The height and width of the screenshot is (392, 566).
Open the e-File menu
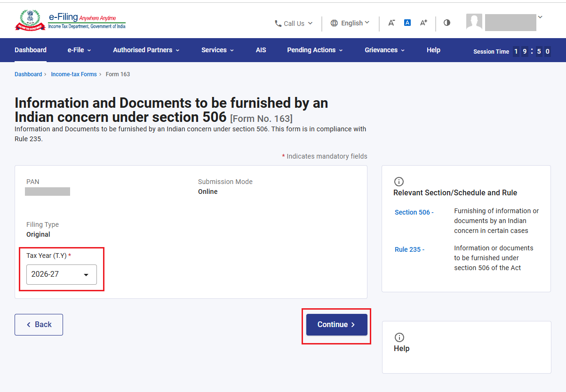coord(79,50)
